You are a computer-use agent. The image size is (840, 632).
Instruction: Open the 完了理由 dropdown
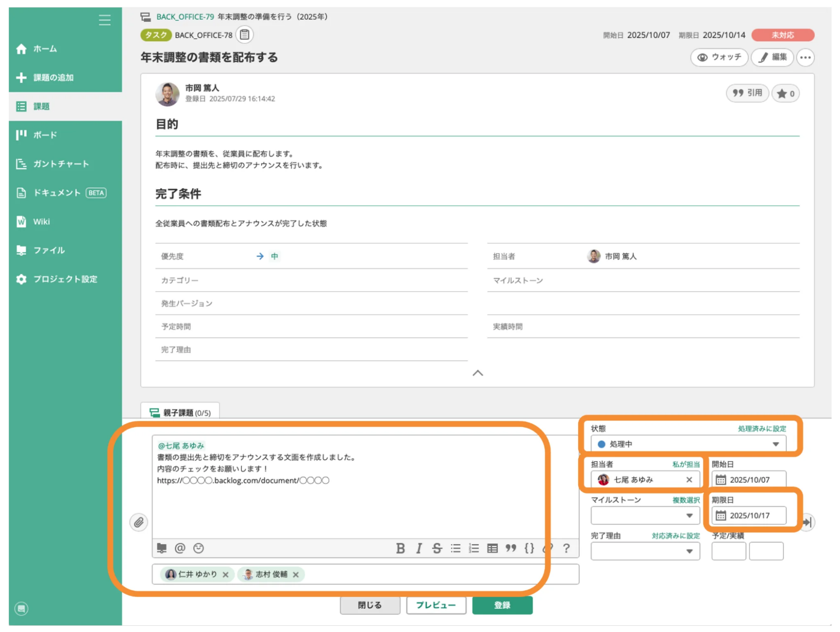(645, 551)
